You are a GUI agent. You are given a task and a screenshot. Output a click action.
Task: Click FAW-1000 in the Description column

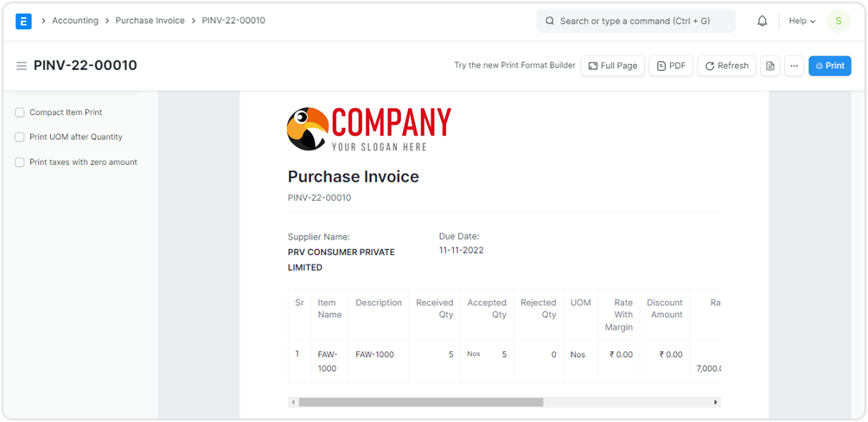(374, 355)
